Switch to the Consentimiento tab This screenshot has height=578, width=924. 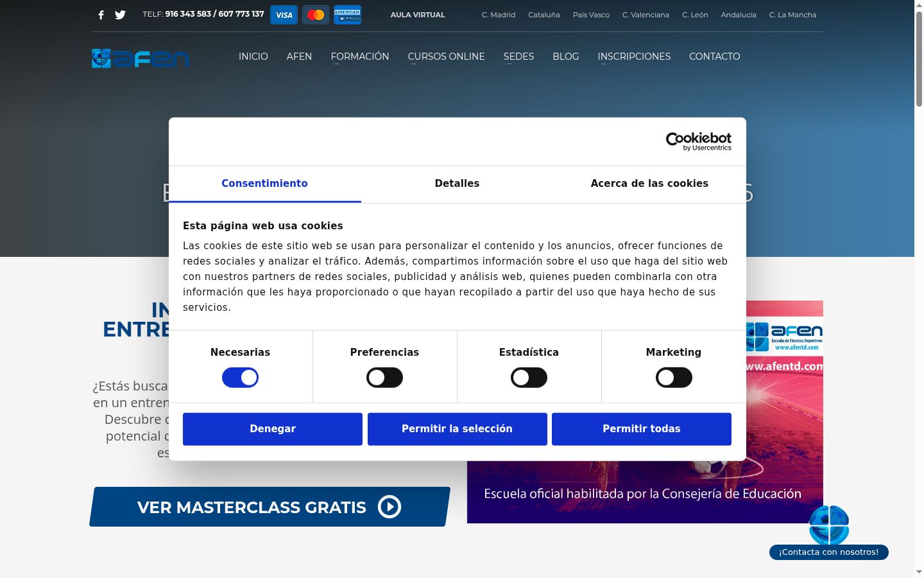coord(265,184)
